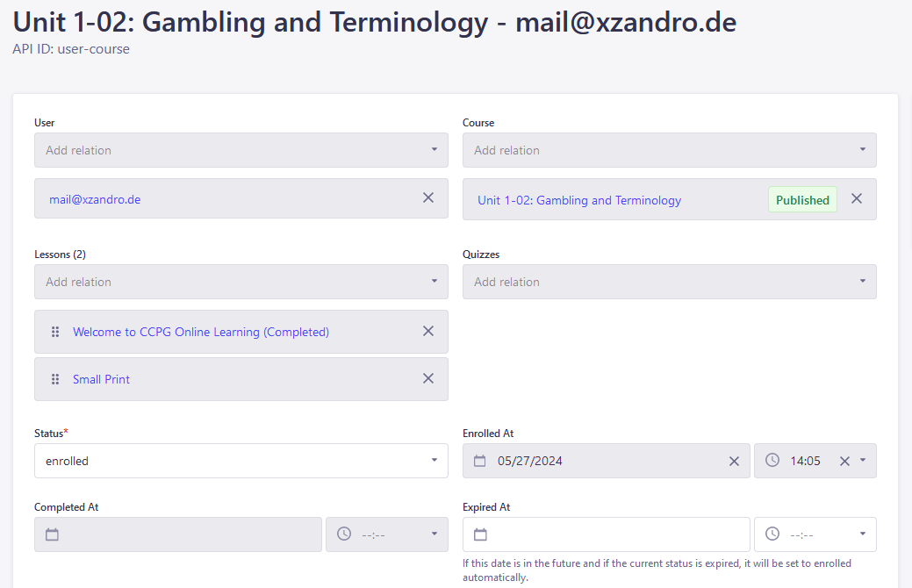Expand the Quizzes add relation dropdown
The height and width of the screenshot is (588, 912).
(669, 282)
